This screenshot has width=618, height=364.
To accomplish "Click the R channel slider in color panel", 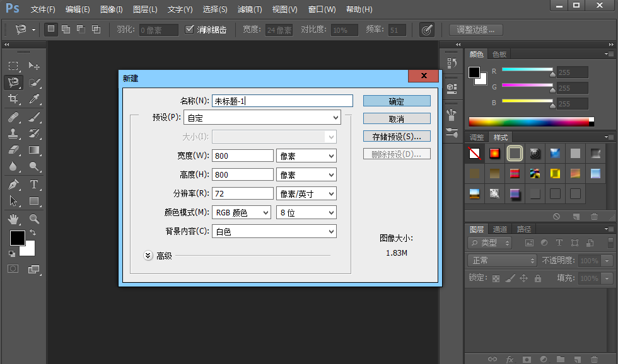I will click(527, 70).
